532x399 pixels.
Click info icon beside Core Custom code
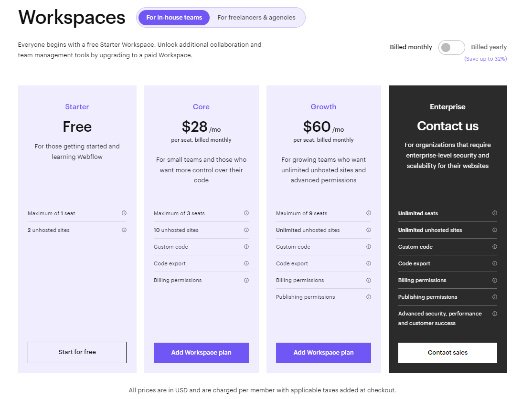coord(246,247)
